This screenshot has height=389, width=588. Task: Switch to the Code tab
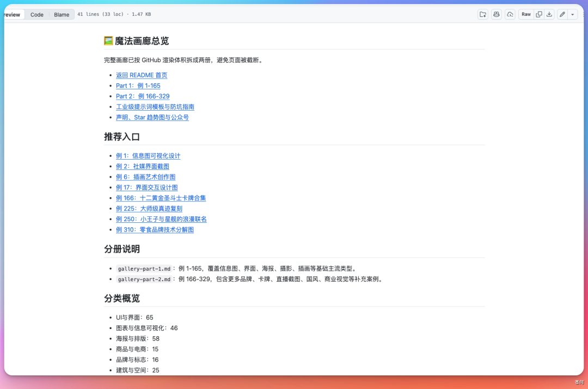point(36,14)
